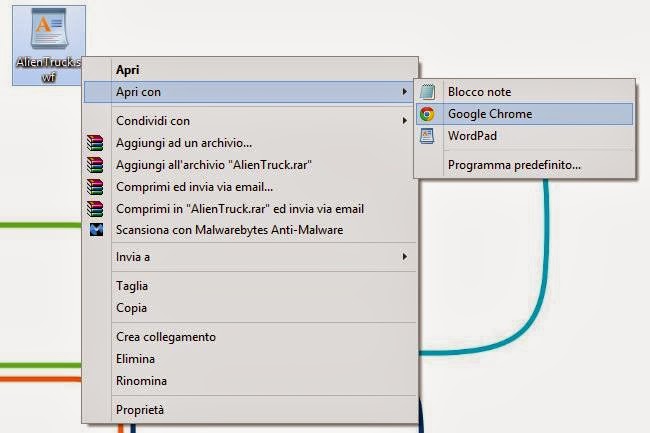Choose Programma predefinito... option
The image size is (650, 433).
[x=525, y=165]
